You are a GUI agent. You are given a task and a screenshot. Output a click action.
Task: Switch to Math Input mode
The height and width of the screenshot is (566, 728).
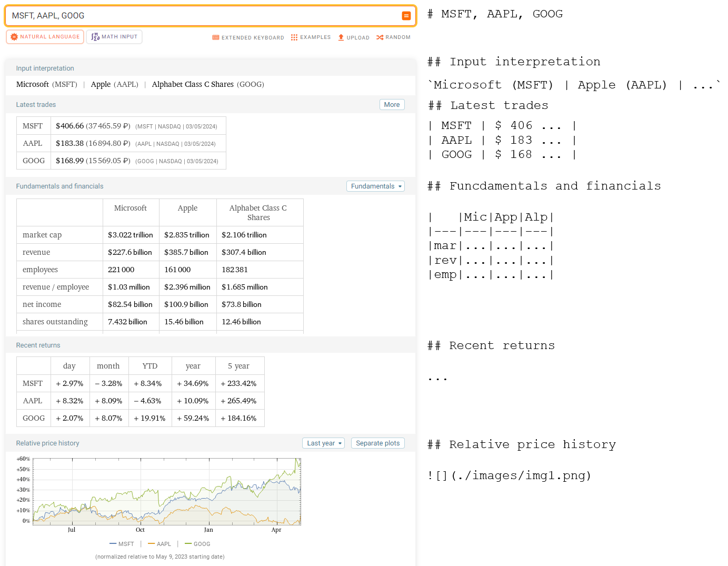tap(114, 37)
